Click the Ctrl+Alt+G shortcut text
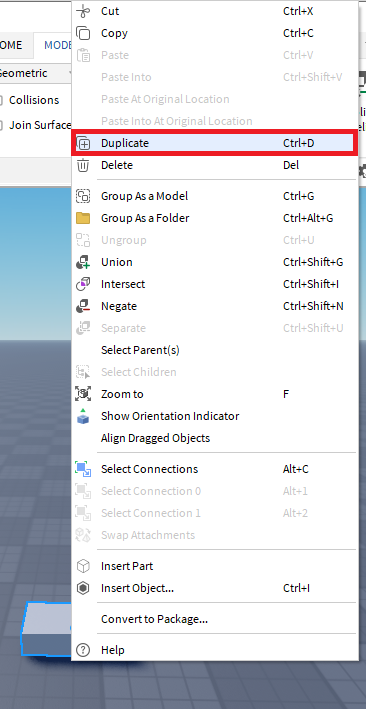The height and width of the screenshot is (709, 366). coord(308,218)
